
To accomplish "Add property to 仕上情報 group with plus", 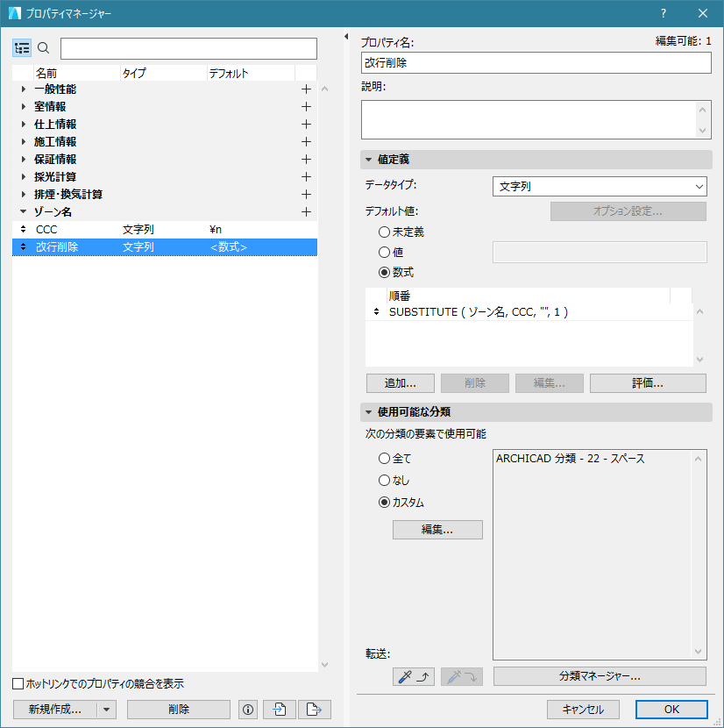I will (x=306, y=125).
